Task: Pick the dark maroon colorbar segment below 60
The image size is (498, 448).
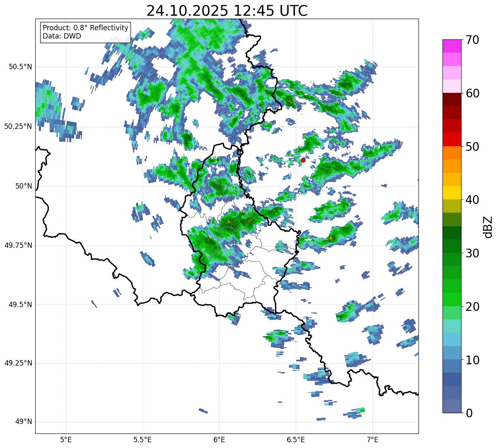Action: tap(452, 99)
